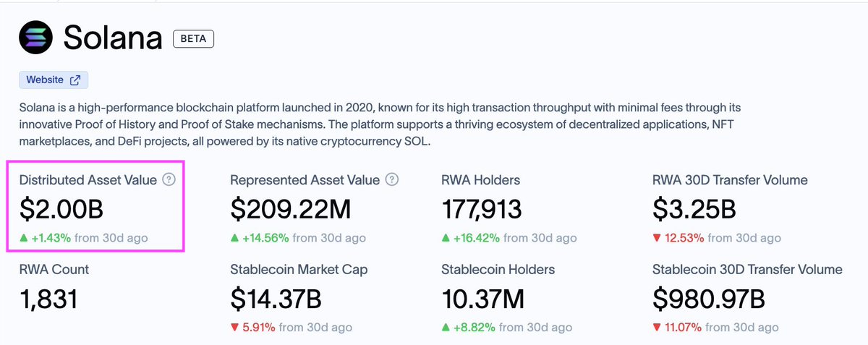Click the BETA badge next to Solana
868x345 pixels.
[x=194, y=38]
